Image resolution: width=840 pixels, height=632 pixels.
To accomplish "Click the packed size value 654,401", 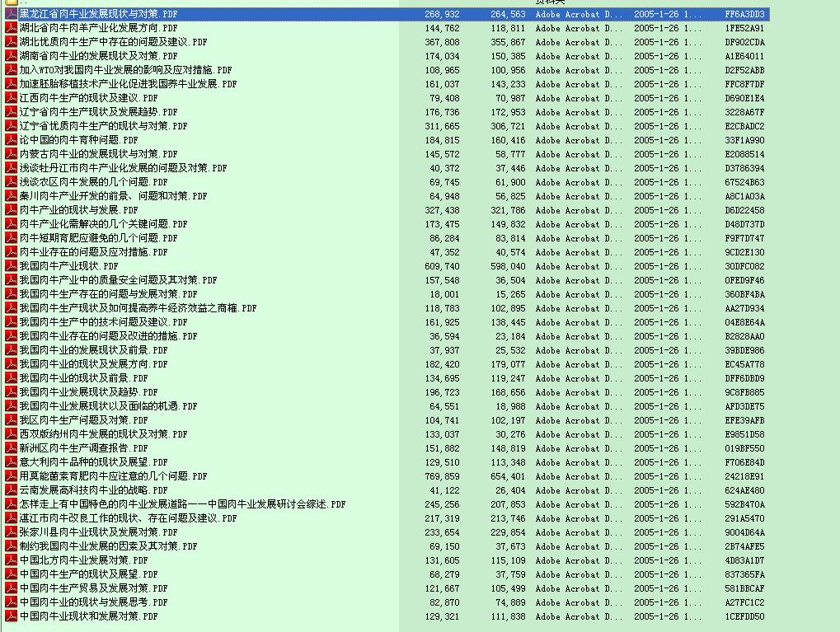I will (x=507, y=476).
